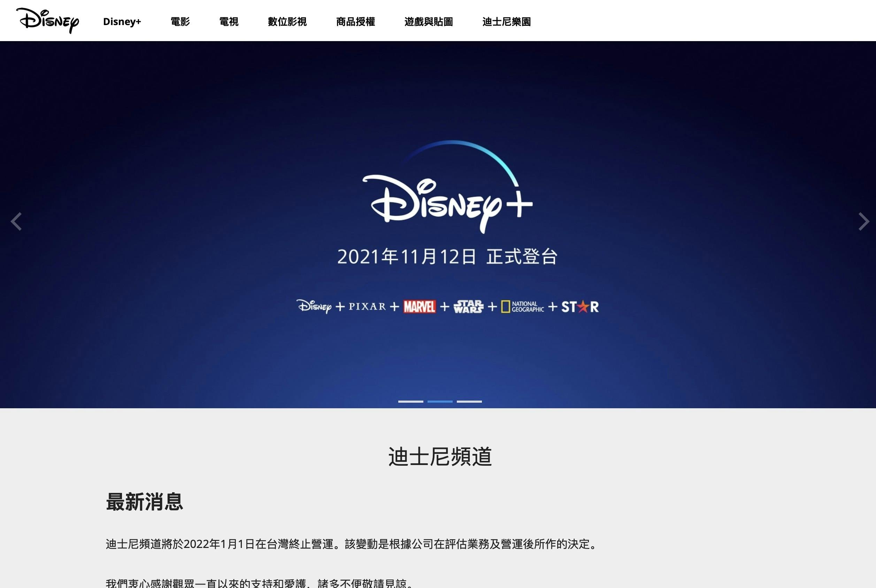Visit the 迪士尼樂園 navigation link
This screenshot has width=876, height=588.
click(507, 22)
